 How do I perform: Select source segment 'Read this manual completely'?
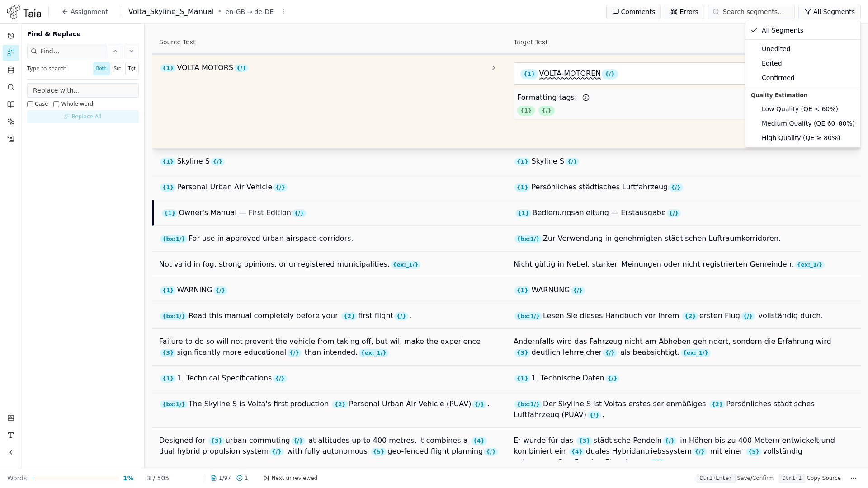click(x=329, y=316)
